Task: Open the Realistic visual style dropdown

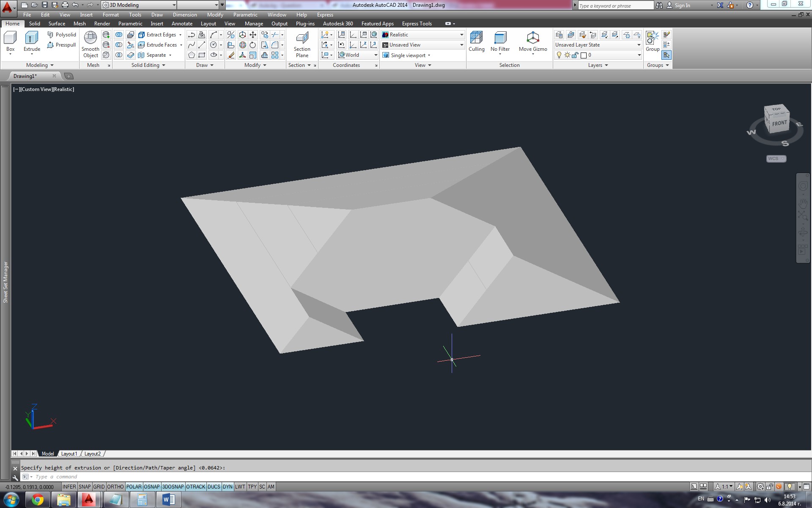Action: coord(423,35)
